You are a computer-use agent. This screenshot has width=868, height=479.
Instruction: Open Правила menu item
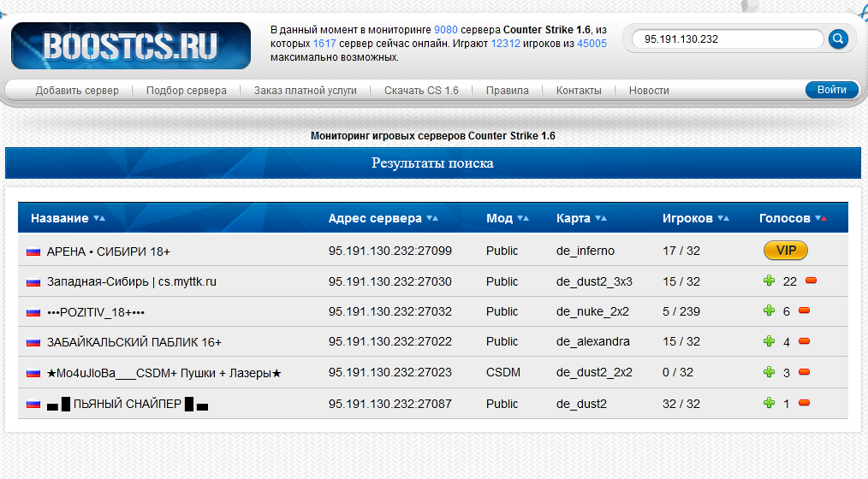pos(507,90)
